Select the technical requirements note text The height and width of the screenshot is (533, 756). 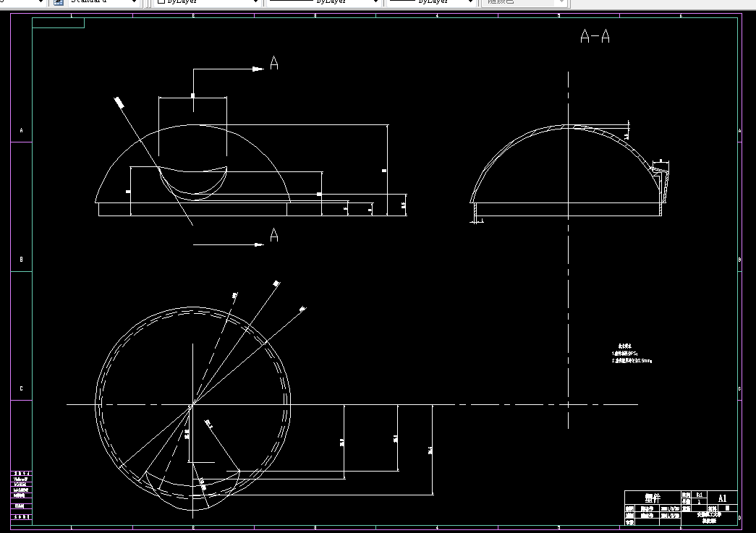click(x=632, y=353)
